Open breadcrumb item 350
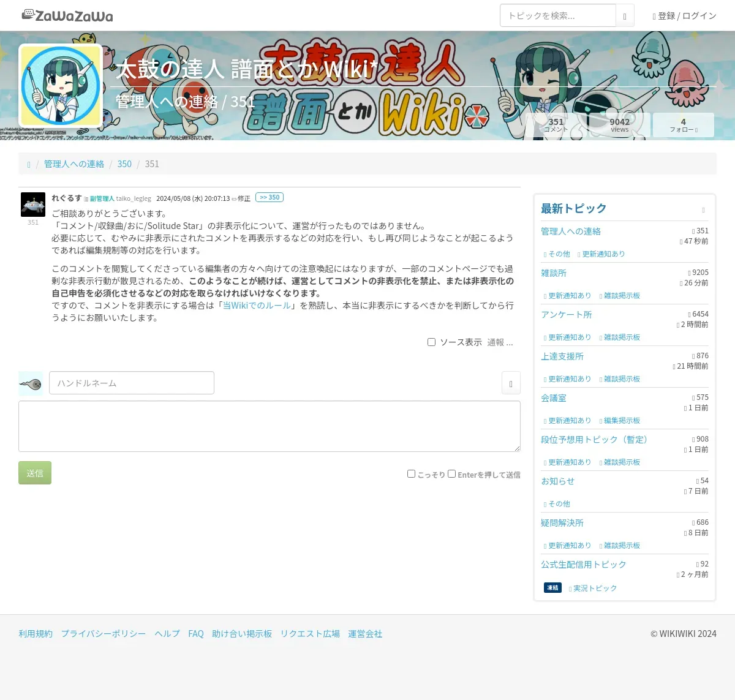 124,164
